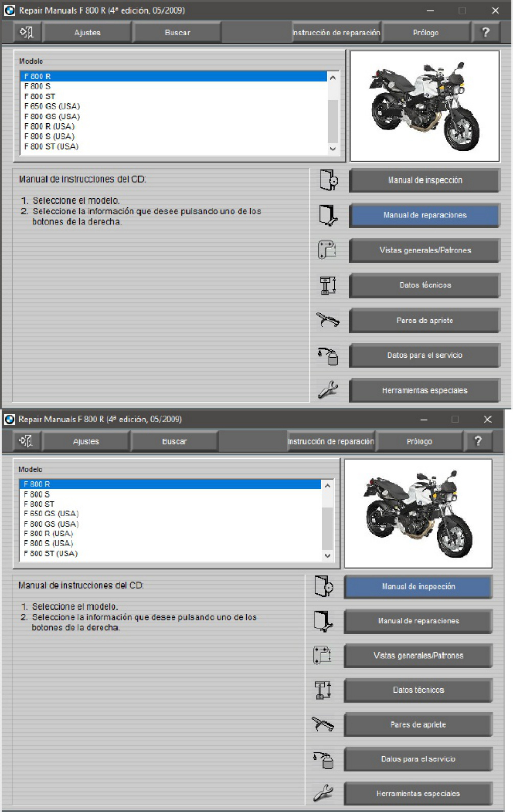Click technical data icon in lower window
The image size is (513, 812).
(x=322, y=690)
